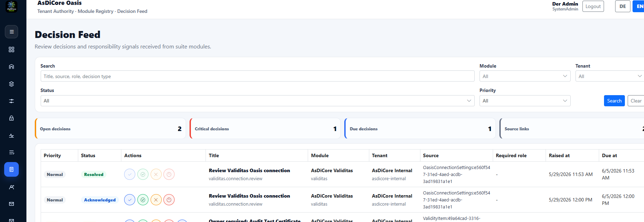Viewport: 644px width, 222px height.
Task: Open the sliders settings icon in sidebar
Action: click(11, 101)
